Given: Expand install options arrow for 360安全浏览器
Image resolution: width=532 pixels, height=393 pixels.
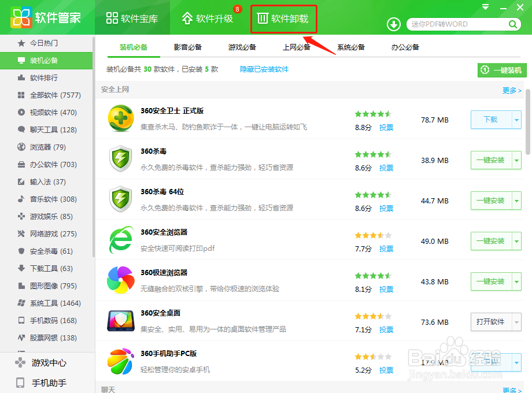Looking at the screenshot, I should click(x=517, y=241).
